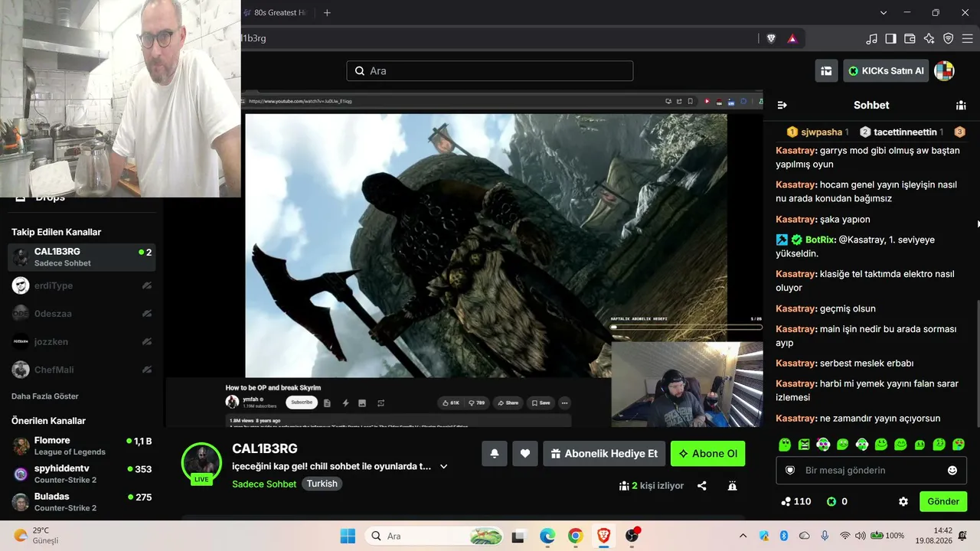
Task: Click Abonelik Hediye Et button
Action: [604, 453]
